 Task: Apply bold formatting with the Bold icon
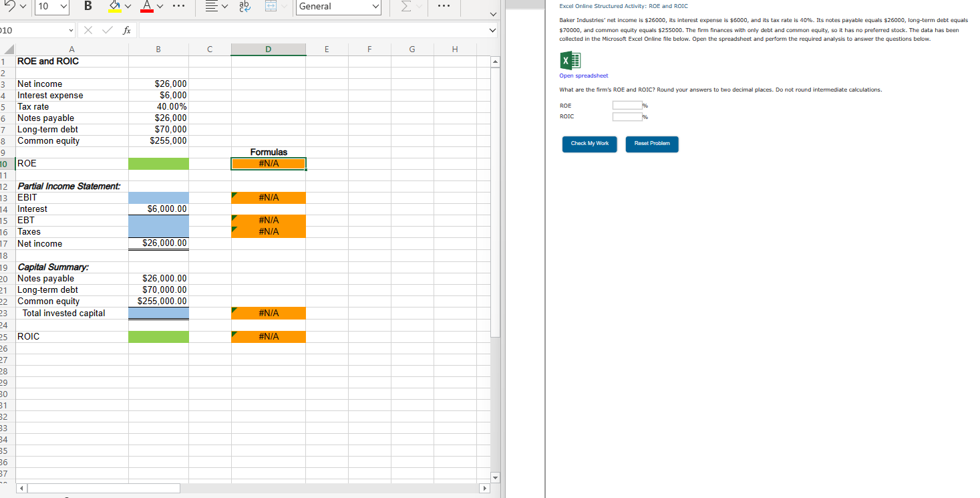click(88, 7)
